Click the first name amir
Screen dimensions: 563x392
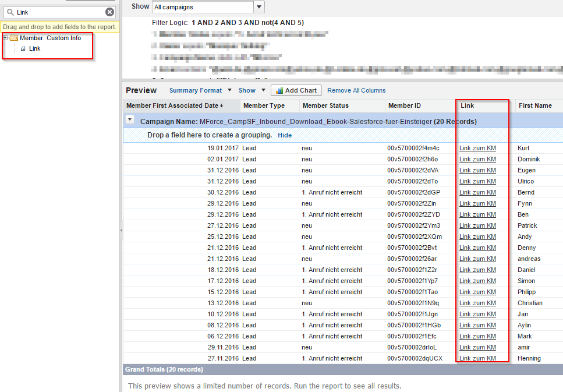point(524,348)
